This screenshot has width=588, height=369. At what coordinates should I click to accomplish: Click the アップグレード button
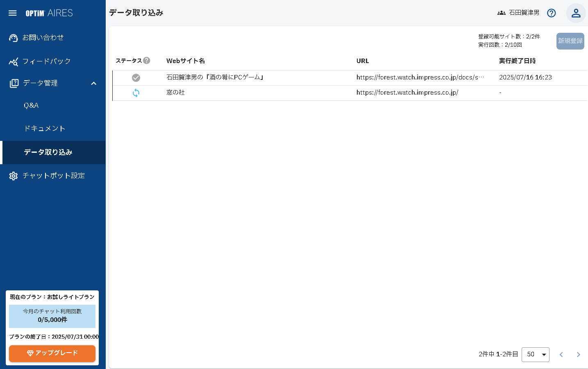pos(52,353)
